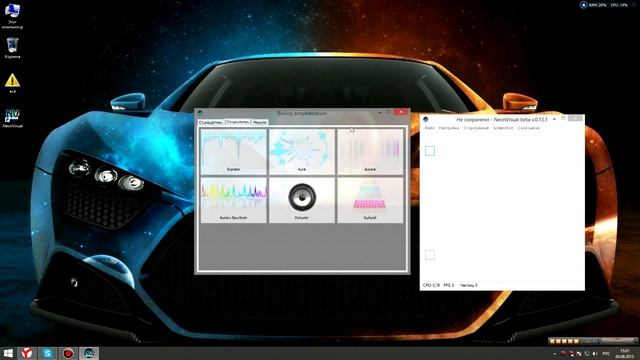Show hidden tray icons arrow
This screenshot has width=640, height=360.
point(555,353)
